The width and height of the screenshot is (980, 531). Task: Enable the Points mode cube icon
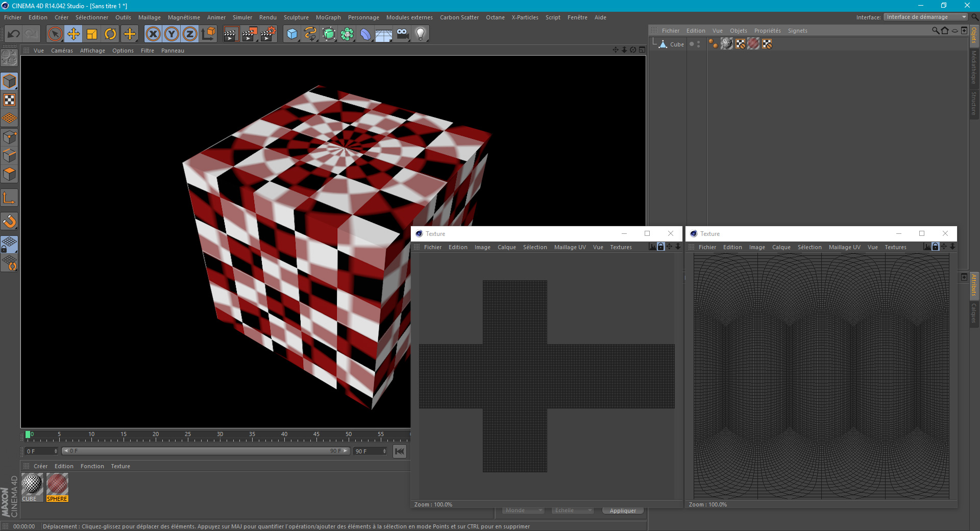9,137
